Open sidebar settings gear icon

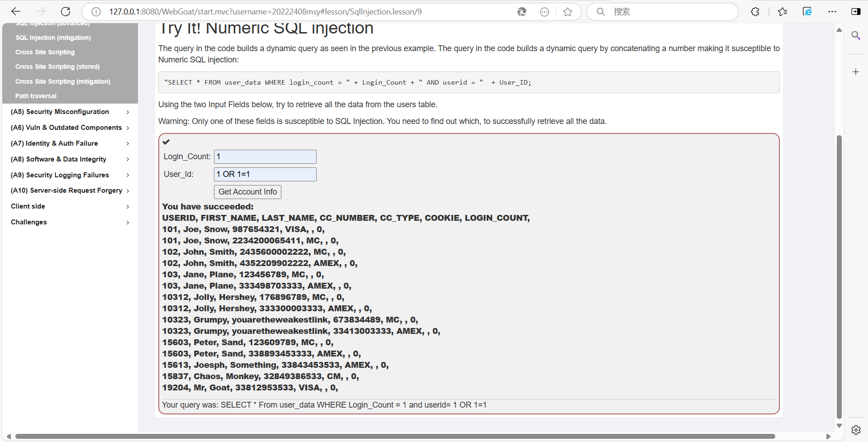856,430
